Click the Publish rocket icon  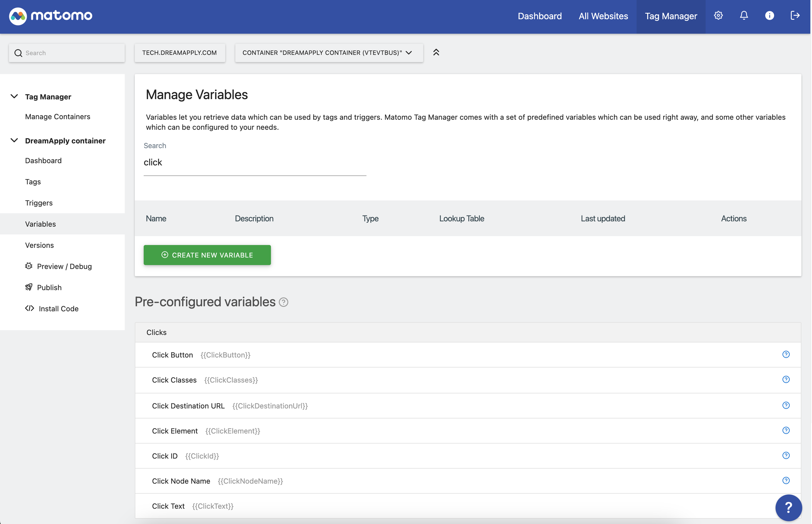click(29, 287)
